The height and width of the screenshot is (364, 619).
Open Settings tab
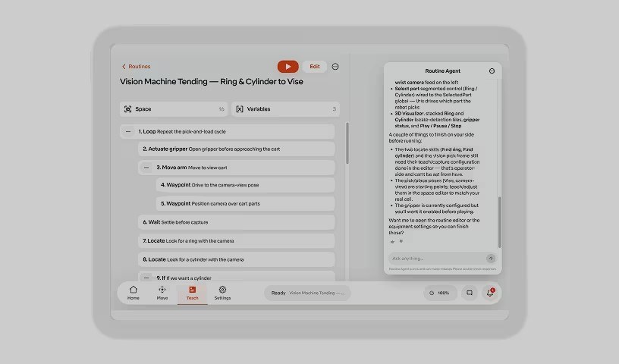point(222,293)
